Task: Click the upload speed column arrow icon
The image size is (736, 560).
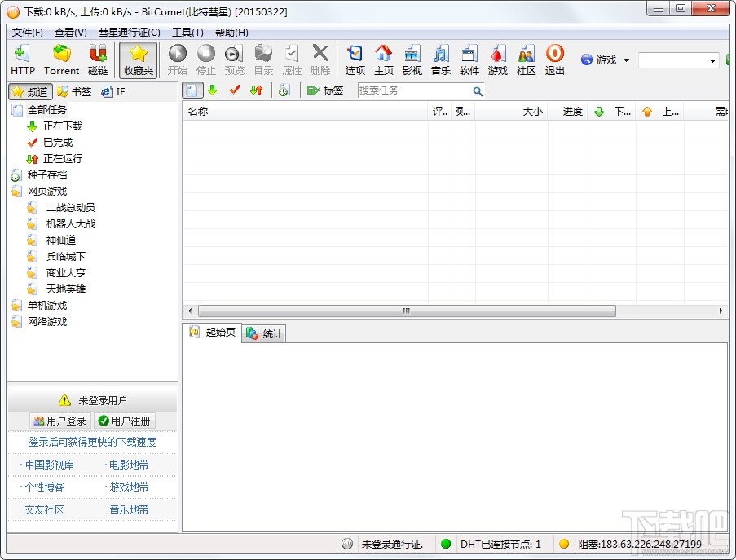Action: (647, 112)
